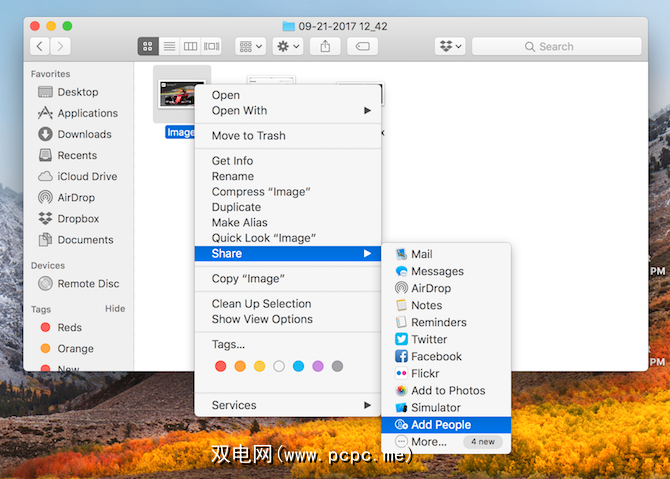Choose Duplicate from the menu
670x479 pixels.
click(288, 207)
